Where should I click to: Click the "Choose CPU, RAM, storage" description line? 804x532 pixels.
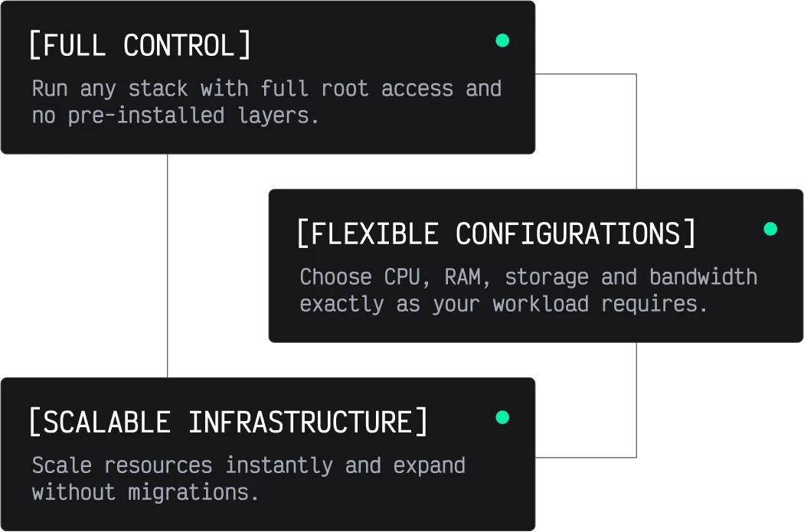point(528,277)
